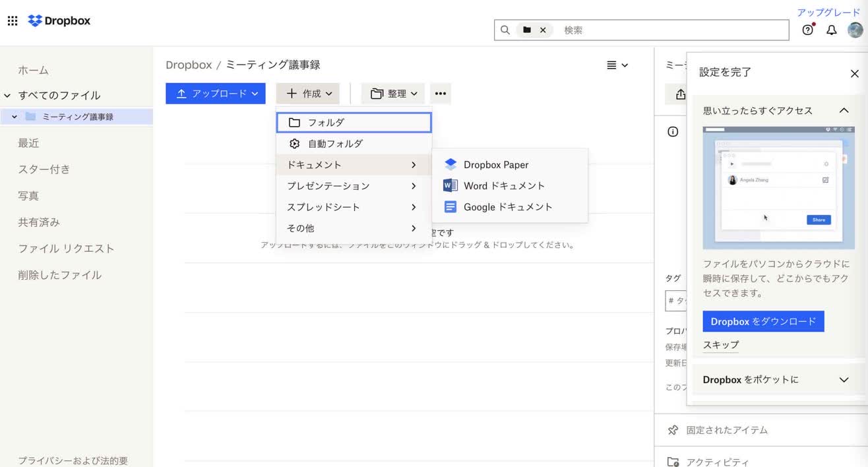Screen dimensions: 868x467
Task: Change list view layout dropdown
Action: coord(617,65)
